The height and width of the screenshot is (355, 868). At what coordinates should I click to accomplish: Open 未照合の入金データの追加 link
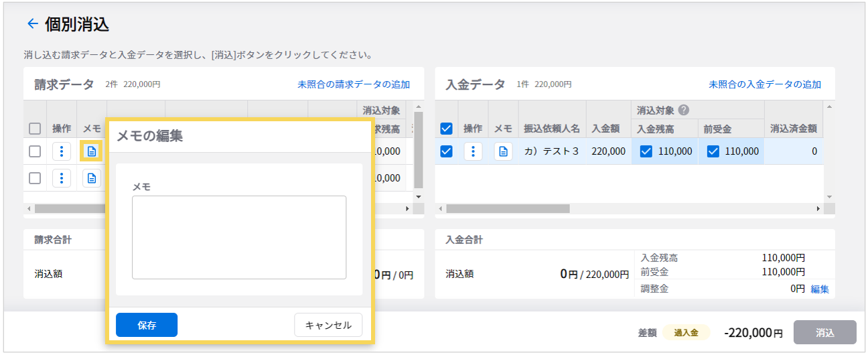tap(765, 84)
